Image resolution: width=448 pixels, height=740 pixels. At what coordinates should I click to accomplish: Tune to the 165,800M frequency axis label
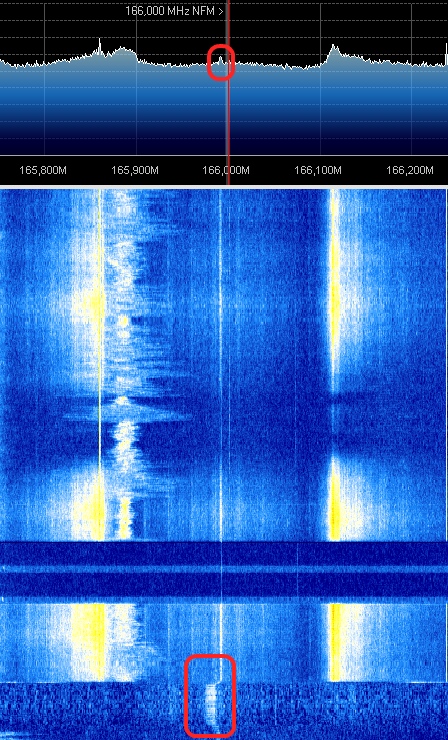pos(43,170)
